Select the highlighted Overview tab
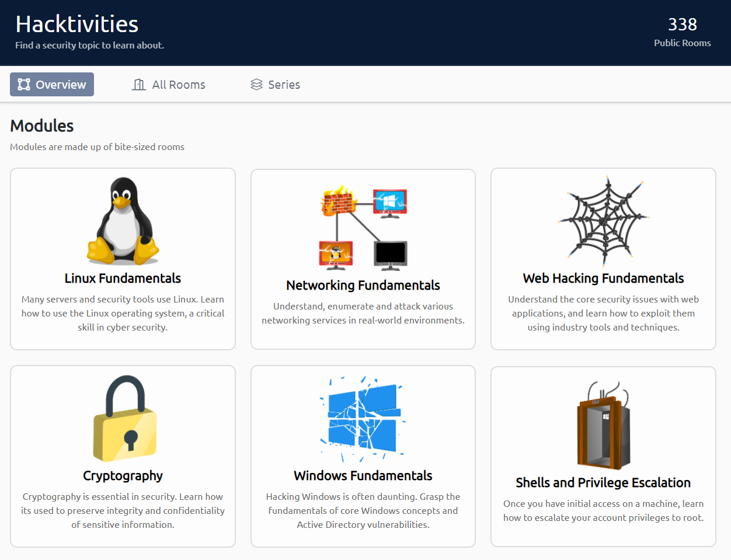Screen dimensions: 731x560 tap(51, 84)
